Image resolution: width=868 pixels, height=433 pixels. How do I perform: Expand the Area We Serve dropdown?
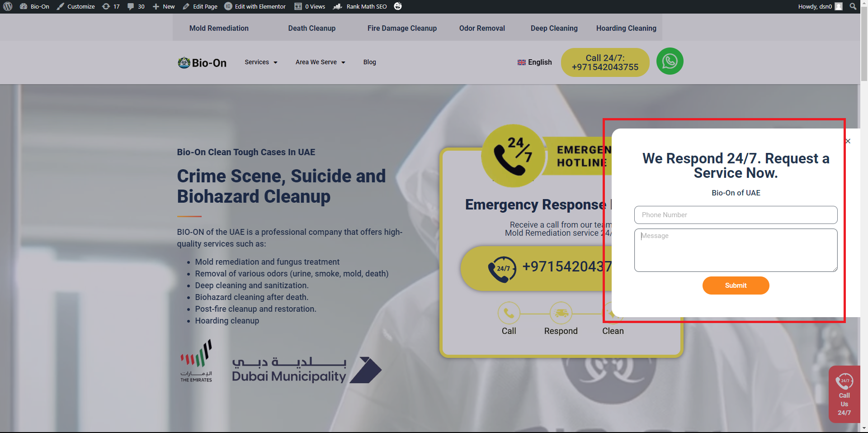(320, 62)
